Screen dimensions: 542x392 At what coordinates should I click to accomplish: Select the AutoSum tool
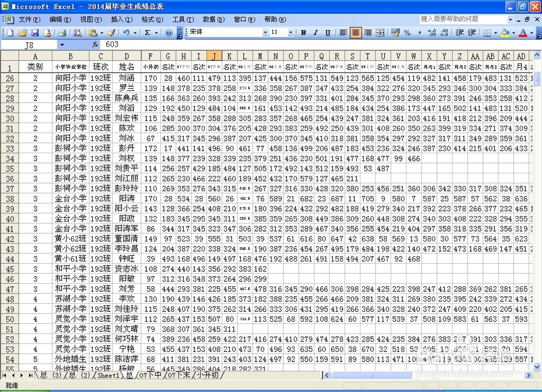pyautogui.click(x=146, y=32)
